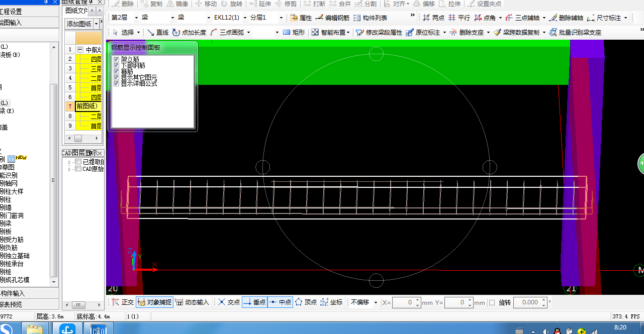Screen dimensions: 644x334
Task: Click 修改梁段属性 tool
Action: [379, 32]
